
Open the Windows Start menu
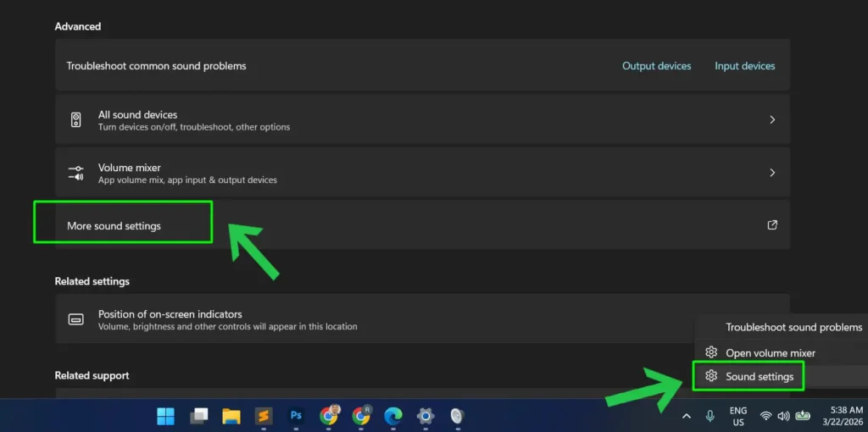[x=165, y=416]
